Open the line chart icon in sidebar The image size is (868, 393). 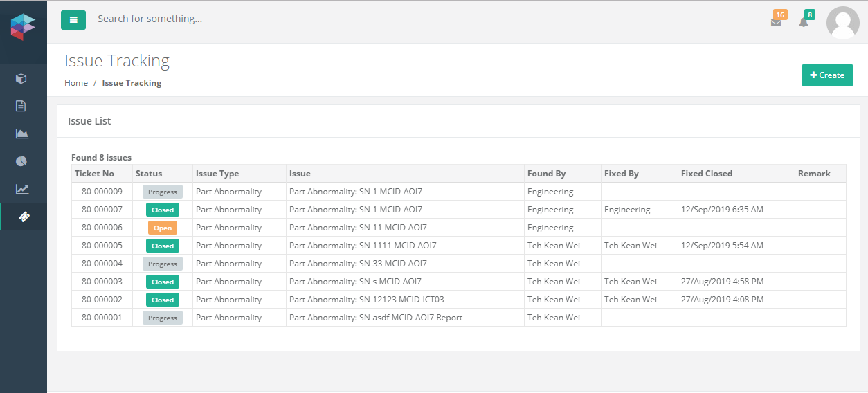[21, 189]
